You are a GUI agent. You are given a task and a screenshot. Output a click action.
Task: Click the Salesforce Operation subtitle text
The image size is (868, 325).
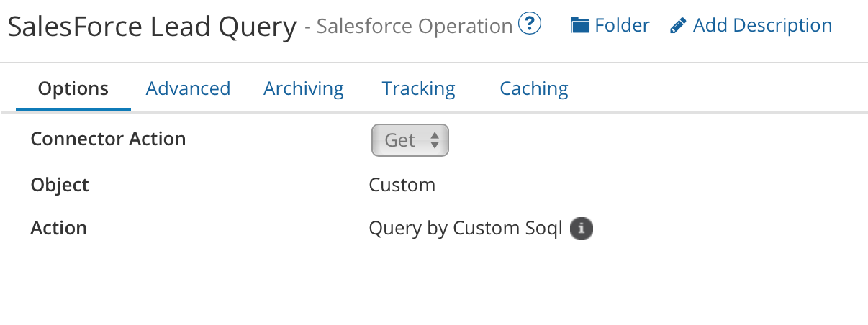[415, 27]
